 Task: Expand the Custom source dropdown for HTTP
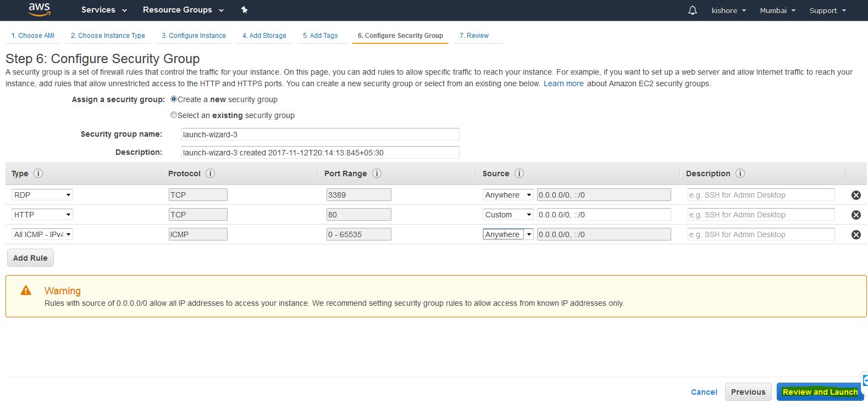[508, 215]
